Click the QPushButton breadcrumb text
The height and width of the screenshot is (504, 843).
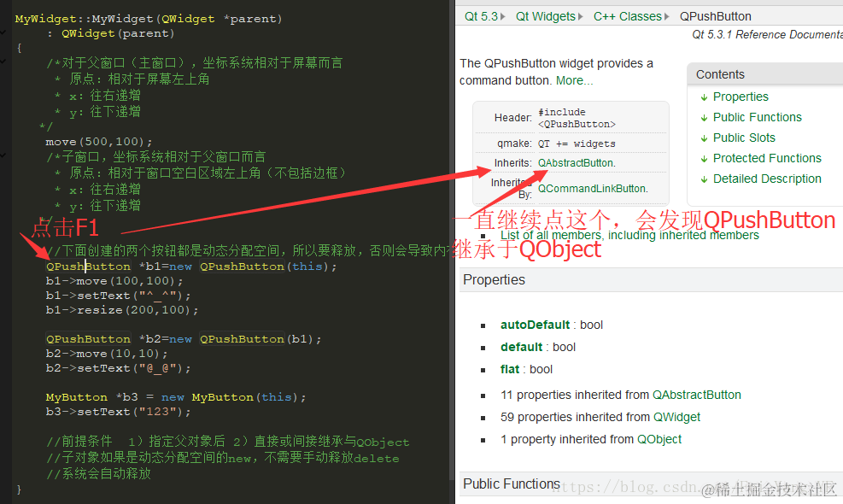pyautogui.click(x=716, y=16)
